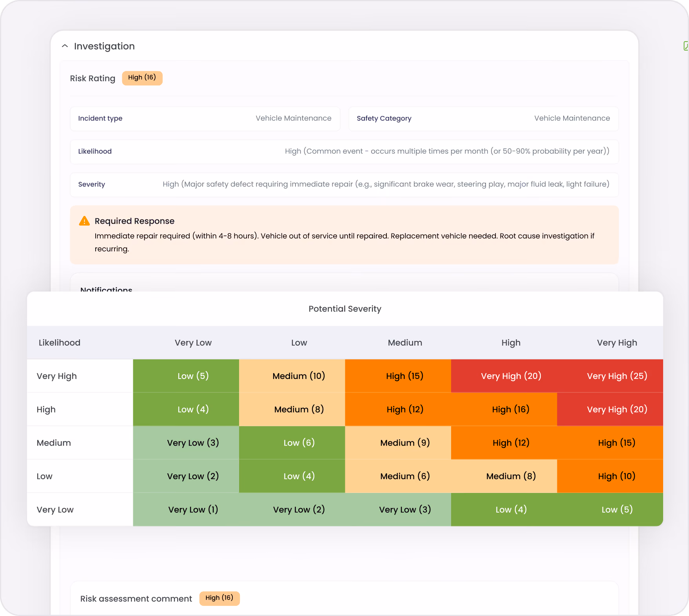Viewport: 689px width, 616px height.
Task: Click the Very High likelihood row label
Action: coord(57,376)
